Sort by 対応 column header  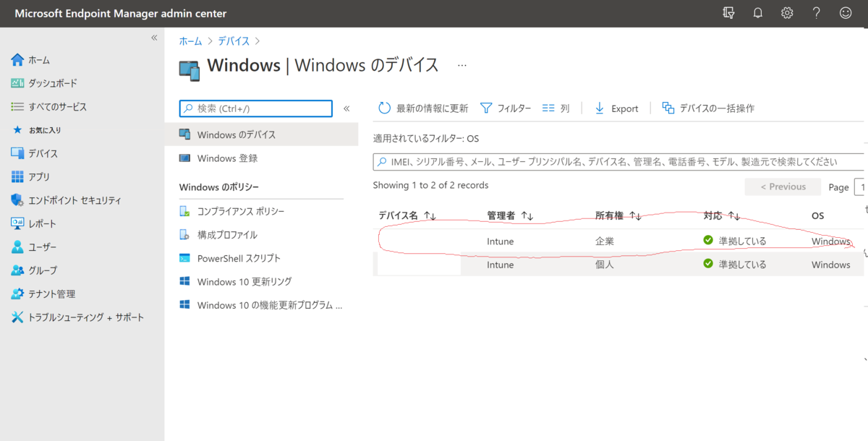pyautogui.click(x=721, y=215)
